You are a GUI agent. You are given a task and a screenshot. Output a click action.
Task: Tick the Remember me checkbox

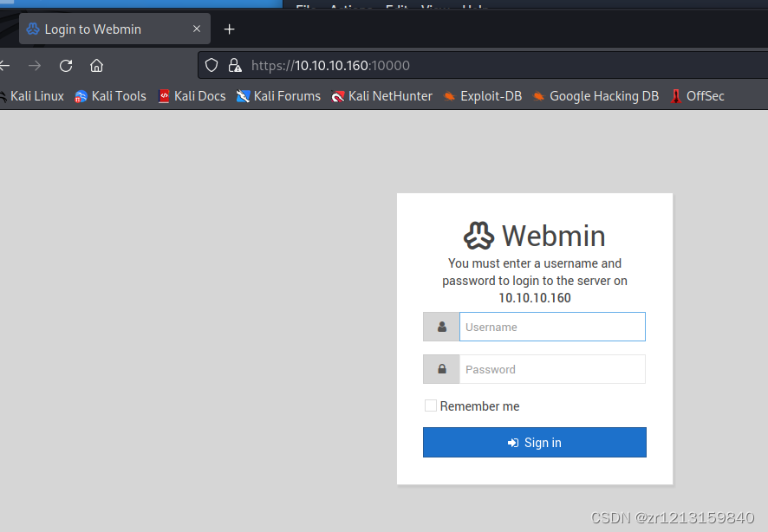point(431,405)
